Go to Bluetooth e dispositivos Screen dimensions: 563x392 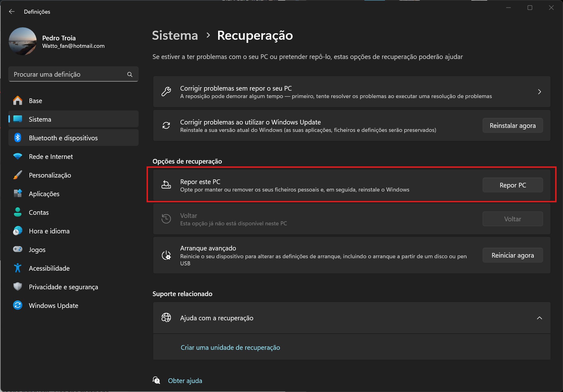point(73,138)
